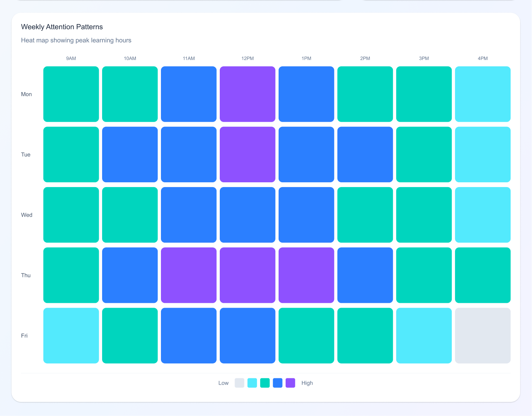Click the blue legend swatch
Image resolution: width=532 pixels, height=416 pixels.
tap(277, 383)
